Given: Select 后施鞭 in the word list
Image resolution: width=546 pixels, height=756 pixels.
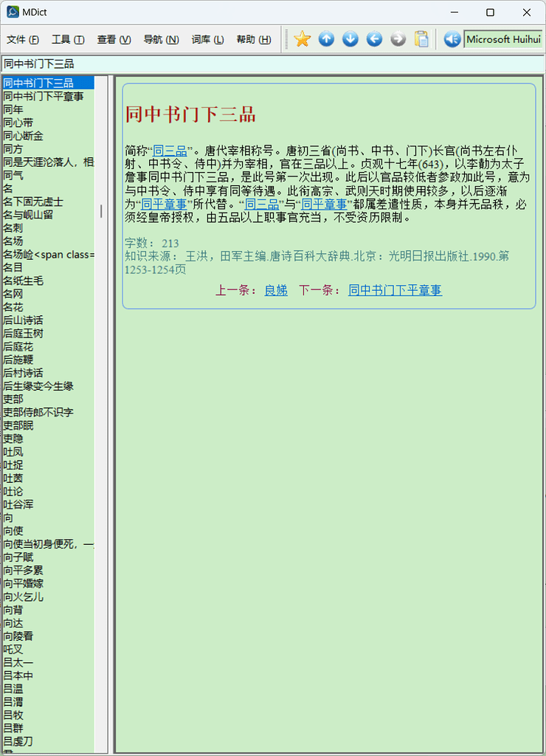Looking at the screenshot, I should [48, 360].
